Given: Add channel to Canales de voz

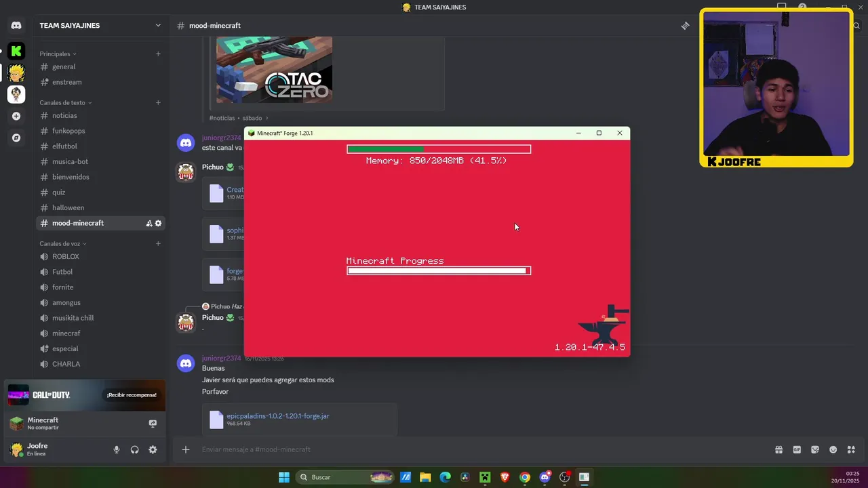Looking at the screenshot, I should pyautogui.click(x=158, y=243).
